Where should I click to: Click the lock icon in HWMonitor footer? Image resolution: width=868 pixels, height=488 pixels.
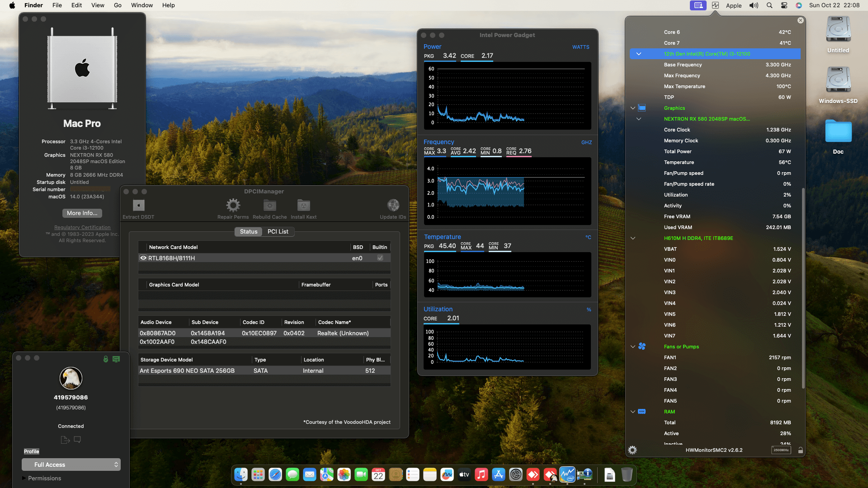(x=801, y=450)
